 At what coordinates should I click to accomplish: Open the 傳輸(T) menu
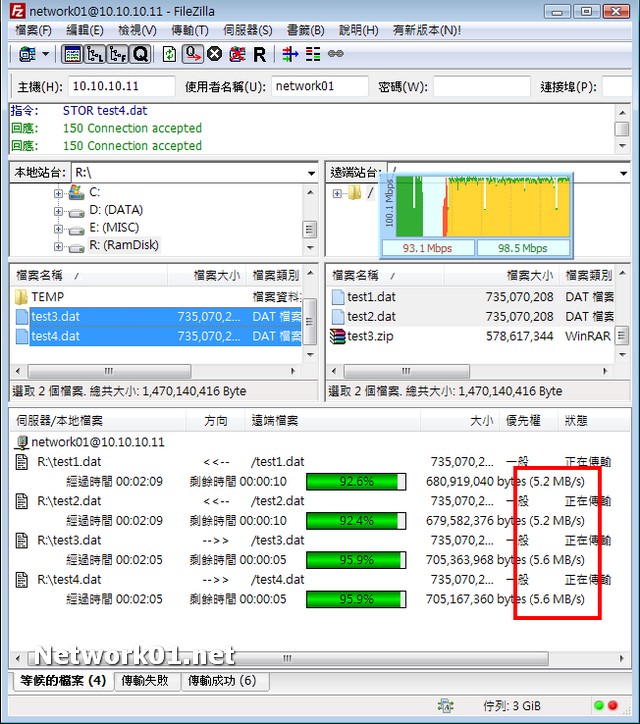point(190,31)
